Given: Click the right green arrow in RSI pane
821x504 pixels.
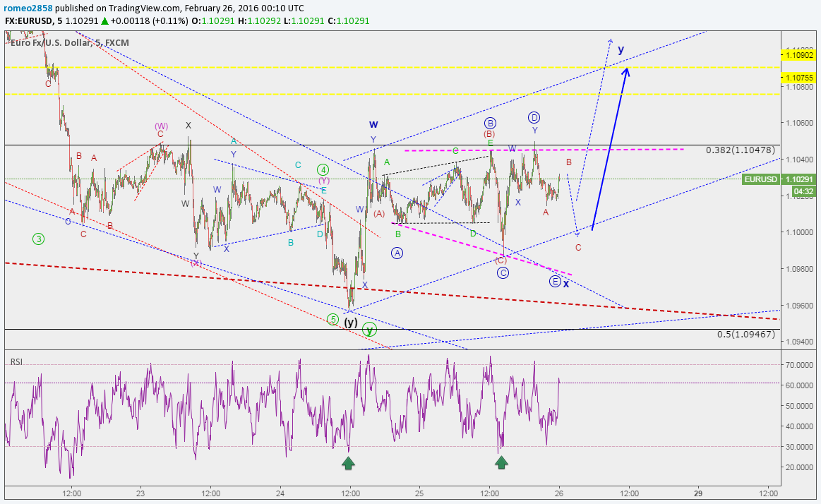Looking at the screenshot, I should pos(502,462).
